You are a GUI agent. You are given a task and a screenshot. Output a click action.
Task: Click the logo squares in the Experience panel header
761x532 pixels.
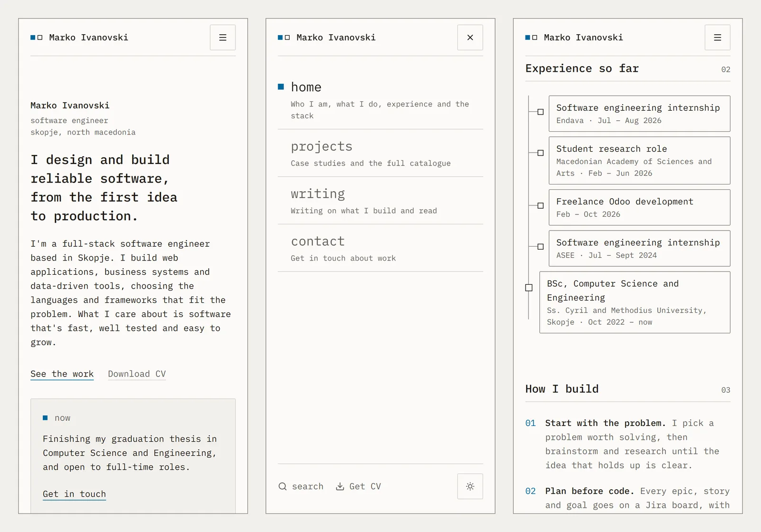531,38
